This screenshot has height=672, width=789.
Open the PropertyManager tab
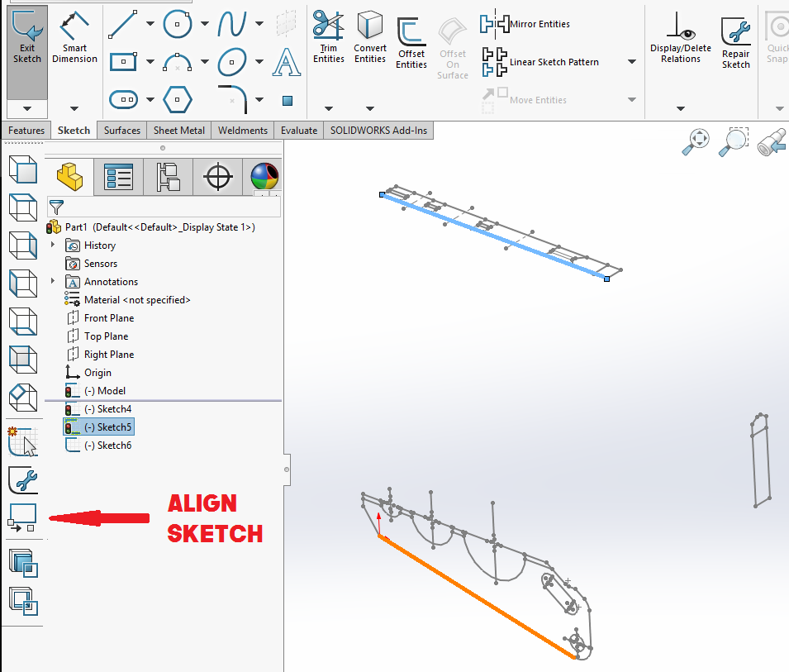point(119,177)
